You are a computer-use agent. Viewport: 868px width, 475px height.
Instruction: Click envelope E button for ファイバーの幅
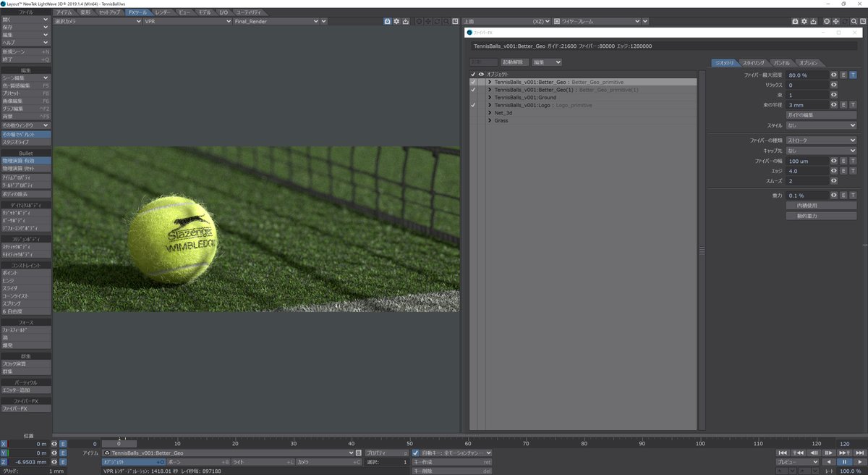[x=843, y=161]
